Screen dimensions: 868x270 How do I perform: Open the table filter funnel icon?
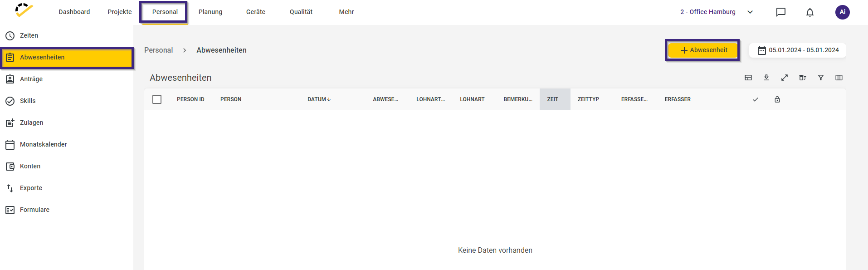pos(820,78)
